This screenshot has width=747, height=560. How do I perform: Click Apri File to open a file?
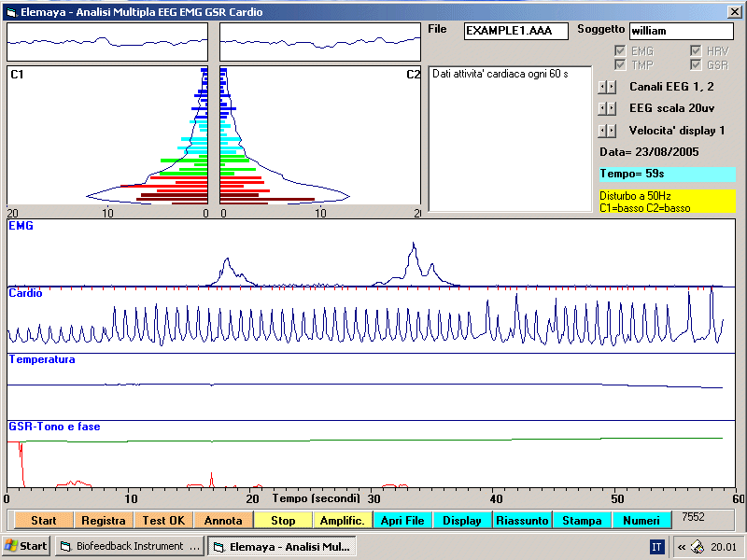[x=402, y=521]
